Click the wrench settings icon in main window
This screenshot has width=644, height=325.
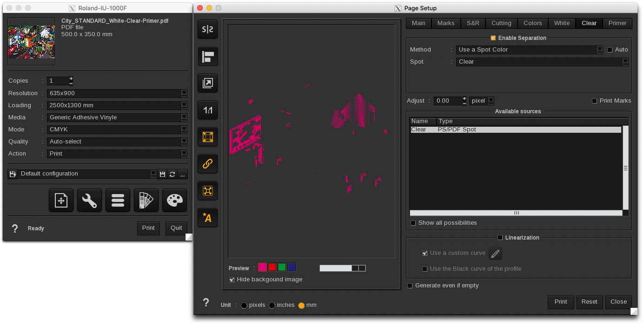pyautogui.click(x=89, y=200)
